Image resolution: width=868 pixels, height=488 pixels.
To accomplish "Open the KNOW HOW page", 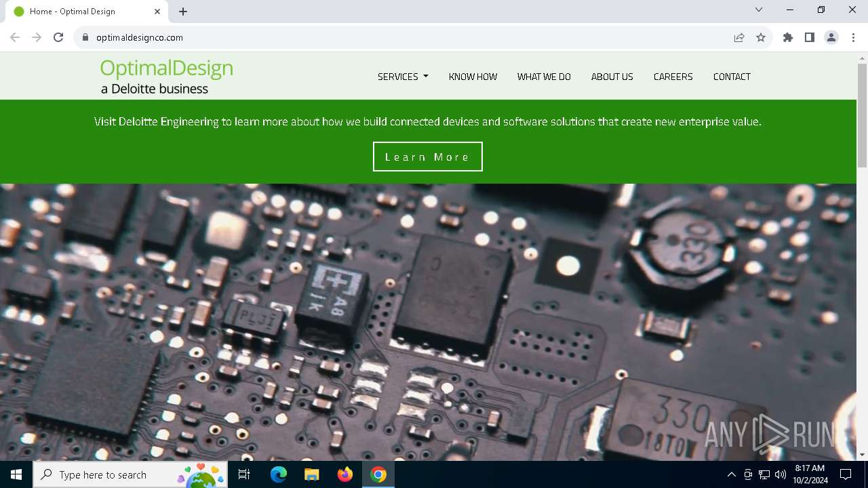I will pos(473,77).
